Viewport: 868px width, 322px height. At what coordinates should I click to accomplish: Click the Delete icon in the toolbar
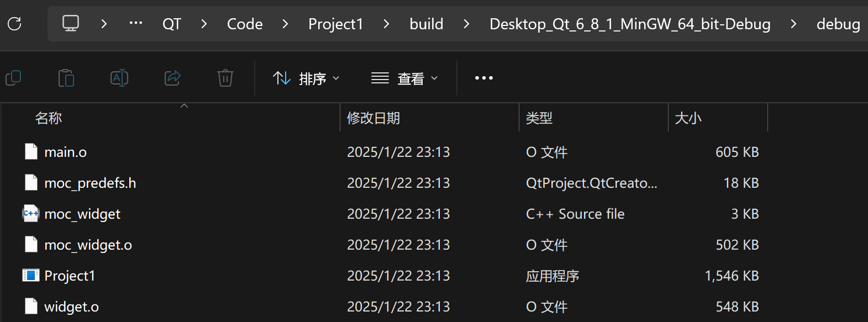click(225, 77)
